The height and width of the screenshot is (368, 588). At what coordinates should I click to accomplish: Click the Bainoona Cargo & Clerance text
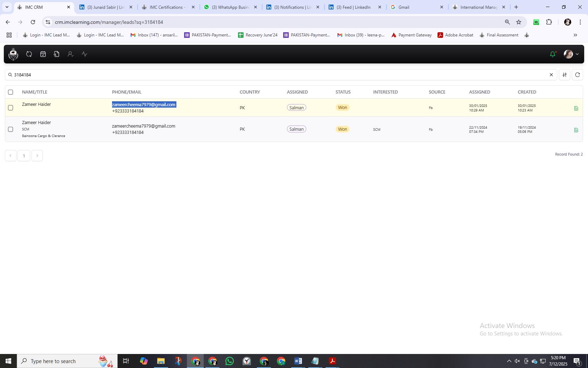43,136
